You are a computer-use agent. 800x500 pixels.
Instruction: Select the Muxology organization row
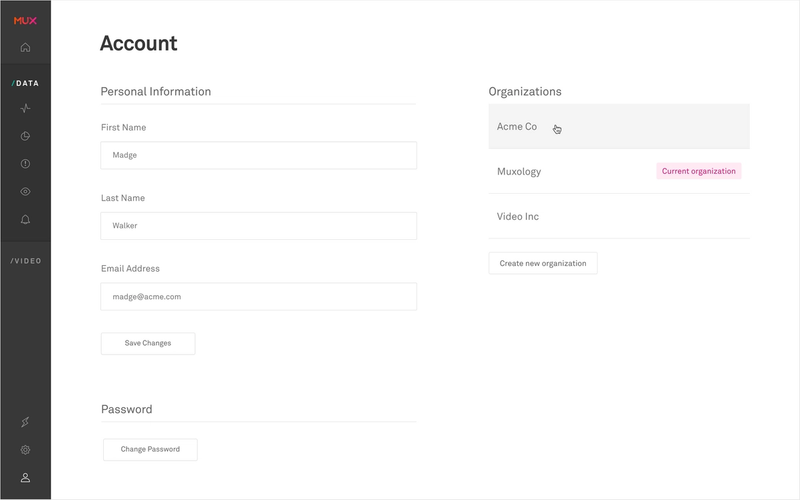[x=619, y=171]
